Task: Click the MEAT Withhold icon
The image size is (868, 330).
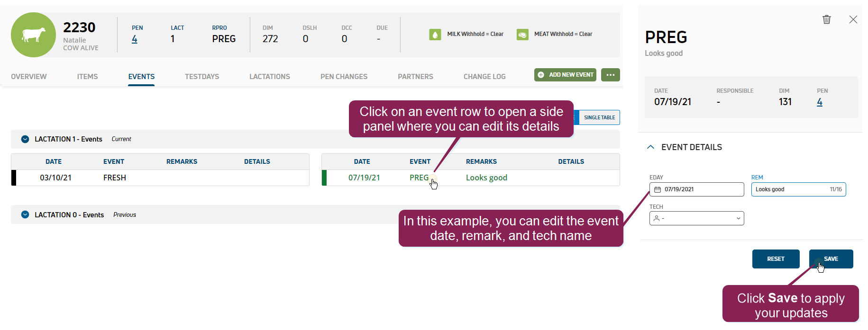Action: 522,35
